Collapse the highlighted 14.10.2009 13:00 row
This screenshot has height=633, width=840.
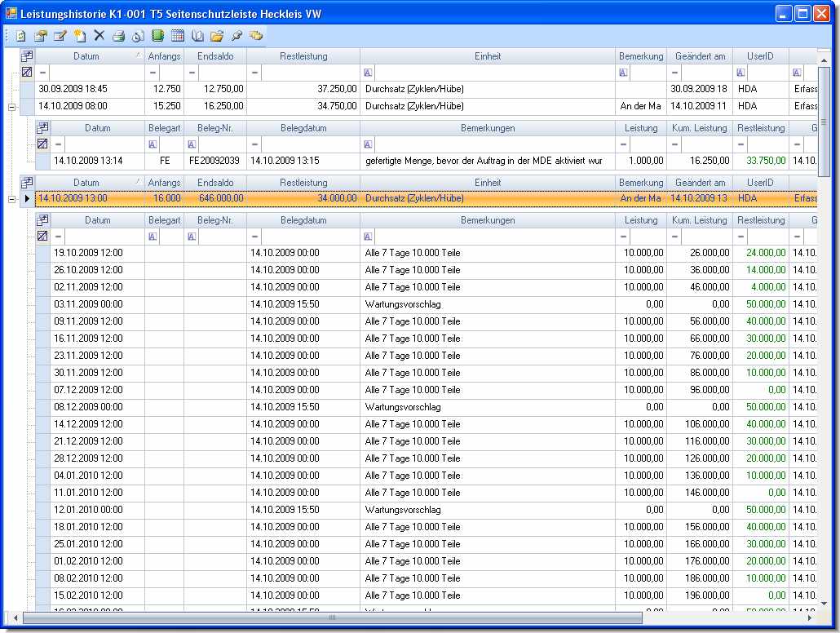(11, 198)
